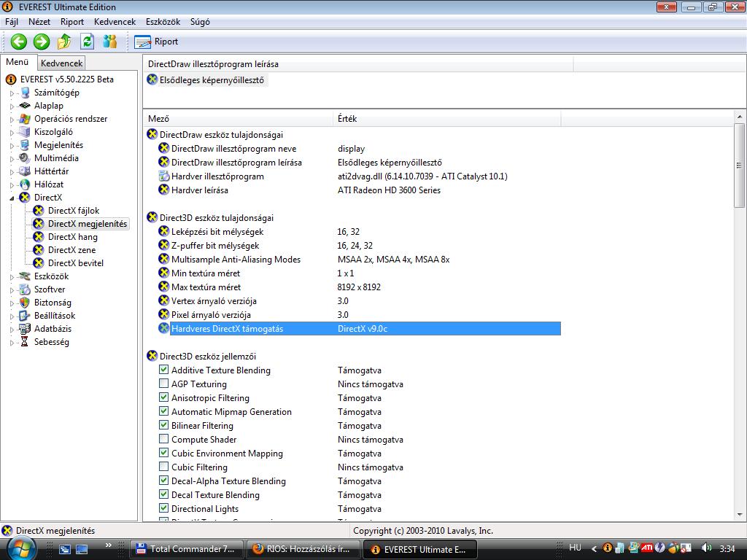Toggle Cubic Environment Mapping checkbox
The image size is (747, 560).
(163, 452)
